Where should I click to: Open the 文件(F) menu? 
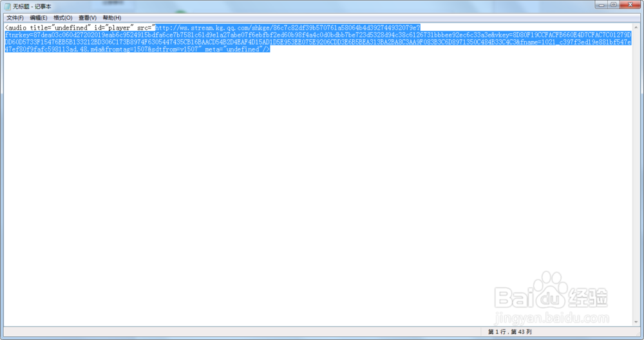point(15,17)
